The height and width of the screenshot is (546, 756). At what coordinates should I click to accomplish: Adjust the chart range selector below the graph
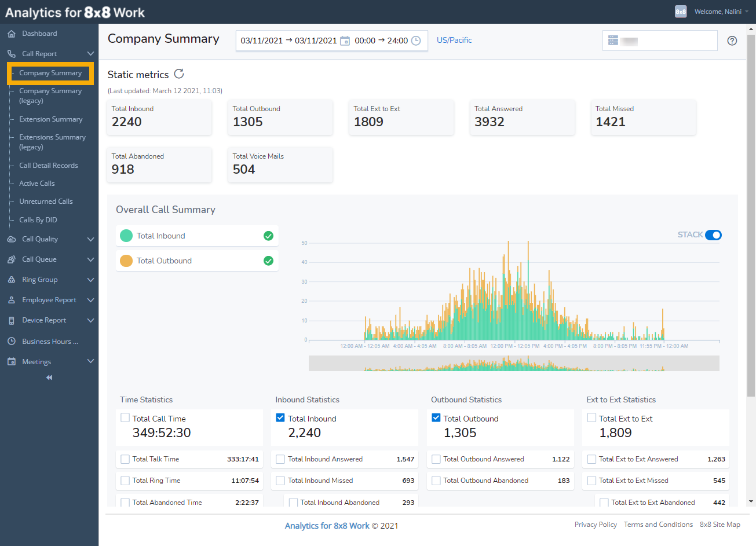(x=514, y=363)
